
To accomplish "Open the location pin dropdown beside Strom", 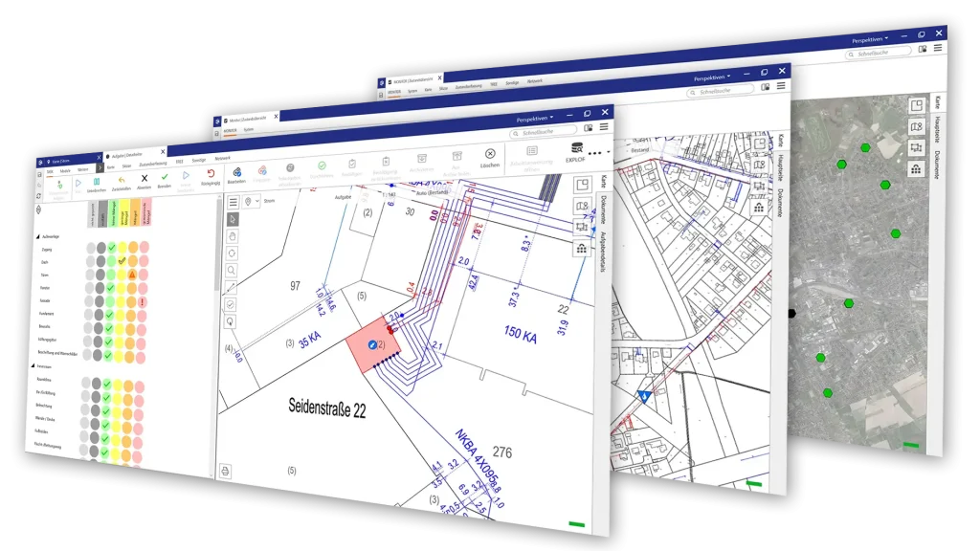I will pyautogui.click(x=251, y=202).
